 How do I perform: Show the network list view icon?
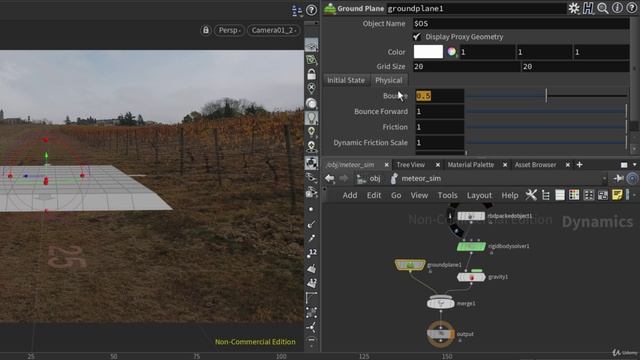click(x=560, y=195)
